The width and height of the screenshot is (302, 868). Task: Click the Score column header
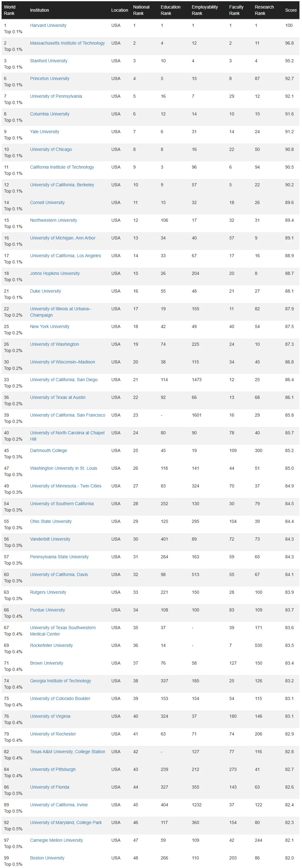(291, 10)
